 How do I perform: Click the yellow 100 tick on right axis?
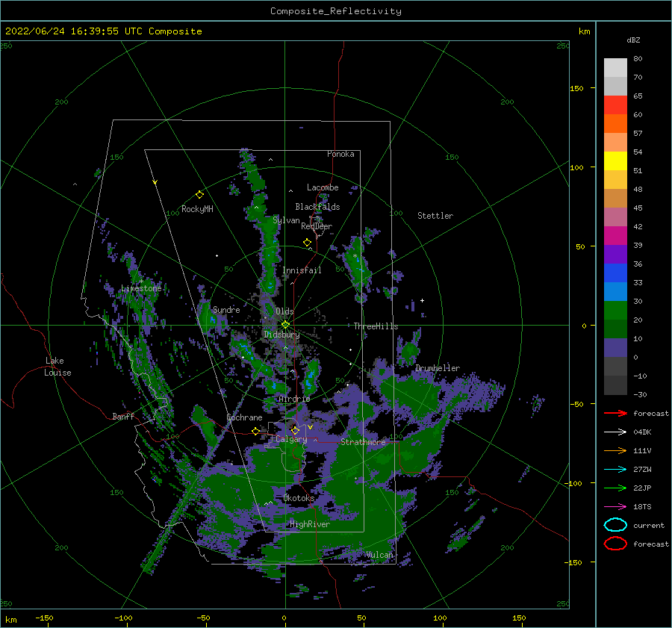[x=576, y=167]
